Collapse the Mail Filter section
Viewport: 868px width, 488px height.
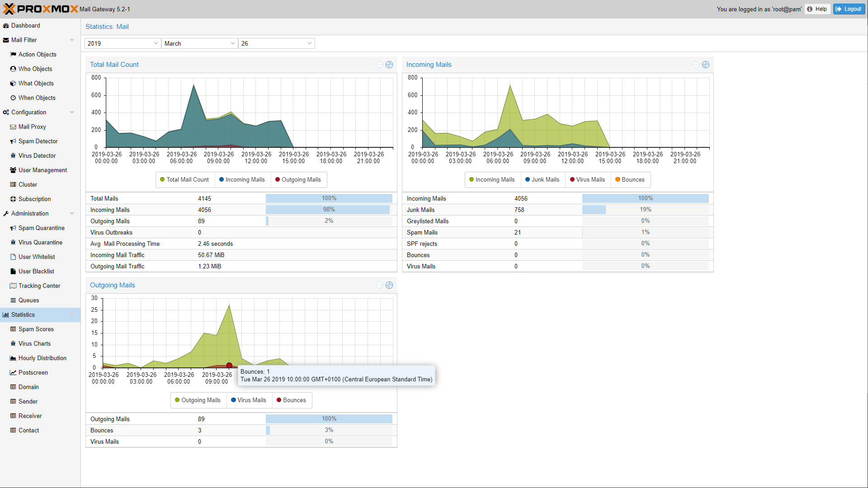[72, 40]
